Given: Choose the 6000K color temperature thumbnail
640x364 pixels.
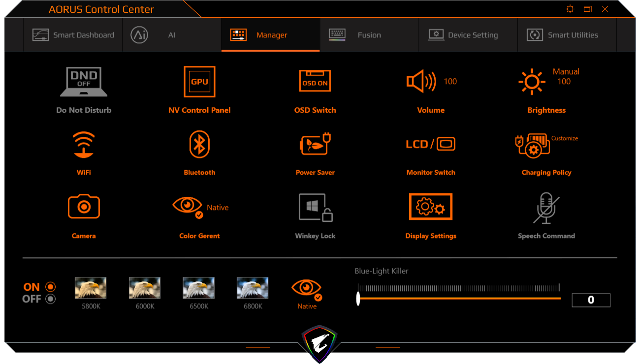Looking at the screenshot, I should point(145,288).
